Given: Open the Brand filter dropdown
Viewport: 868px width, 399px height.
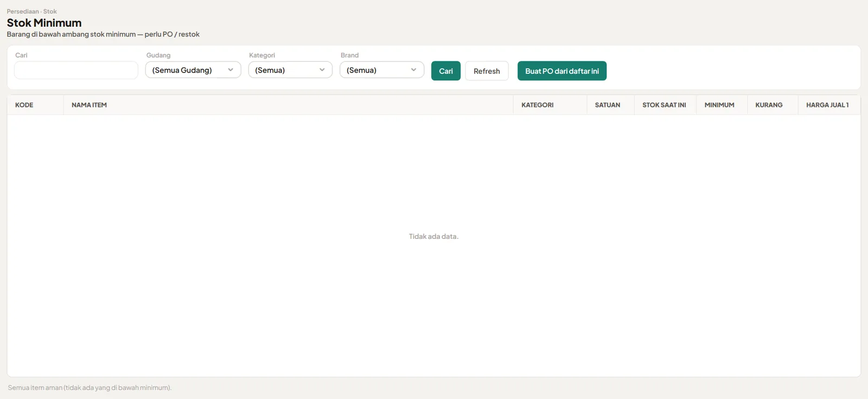Looking at the screenshot, I should click(x=382, y=69).
